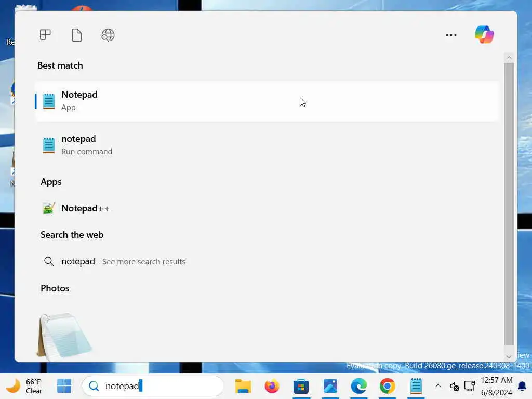The height and width of the screenshot is (399, 532).
Task: Run the notepad Run command result
Action: pos(267,145)
